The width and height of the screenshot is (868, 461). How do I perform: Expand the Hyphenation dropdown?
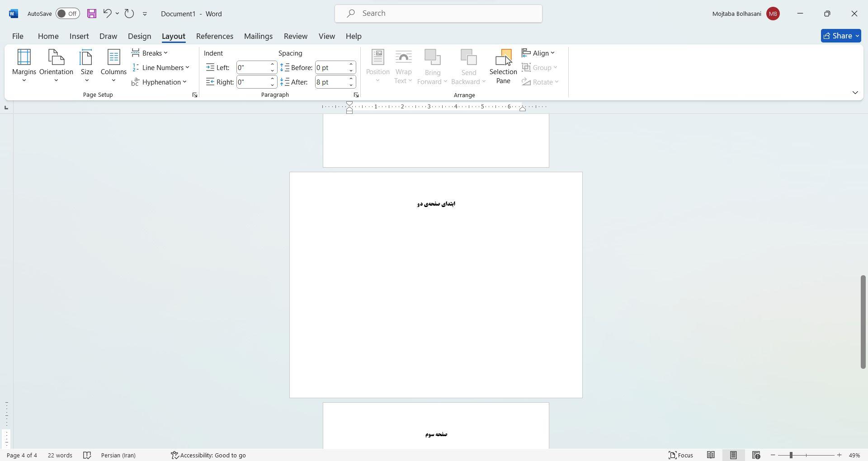[159, 82]
